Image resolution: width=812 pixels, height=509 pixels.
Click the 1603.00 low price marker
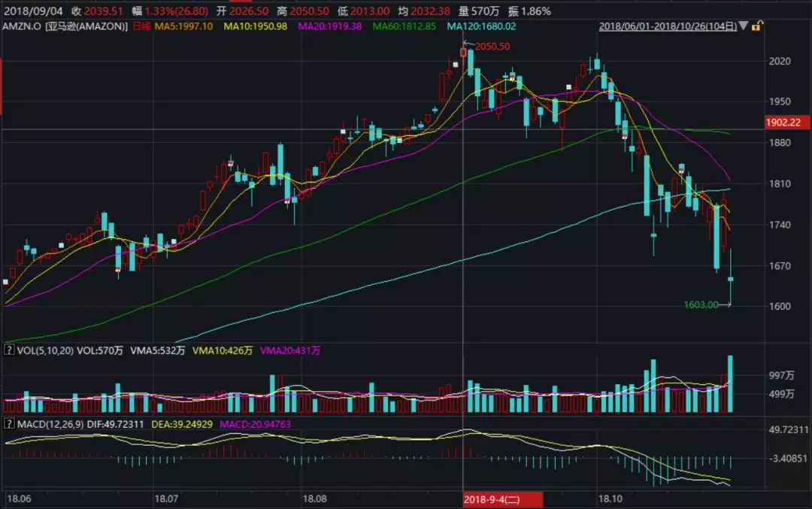tap(701, 304)
